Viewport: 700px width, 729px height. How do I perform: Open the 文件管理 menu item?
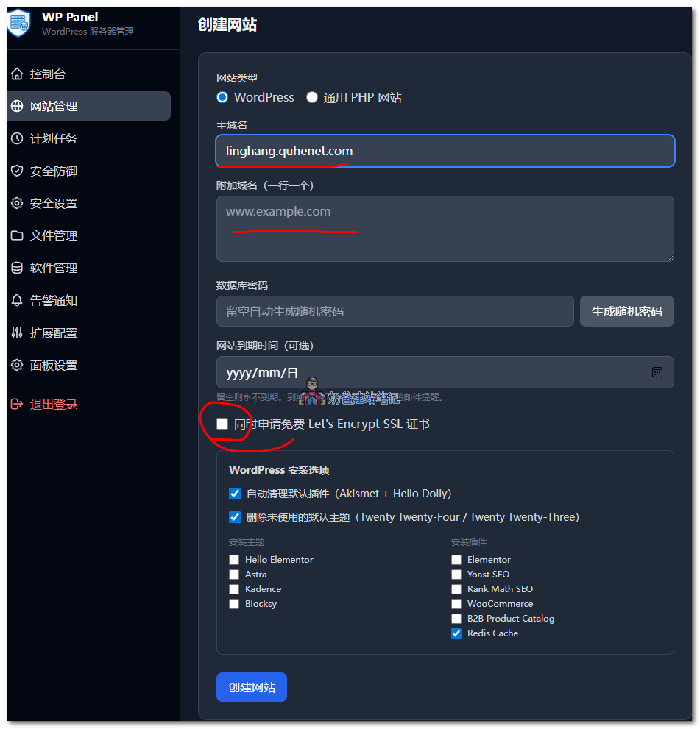(89, 235)
